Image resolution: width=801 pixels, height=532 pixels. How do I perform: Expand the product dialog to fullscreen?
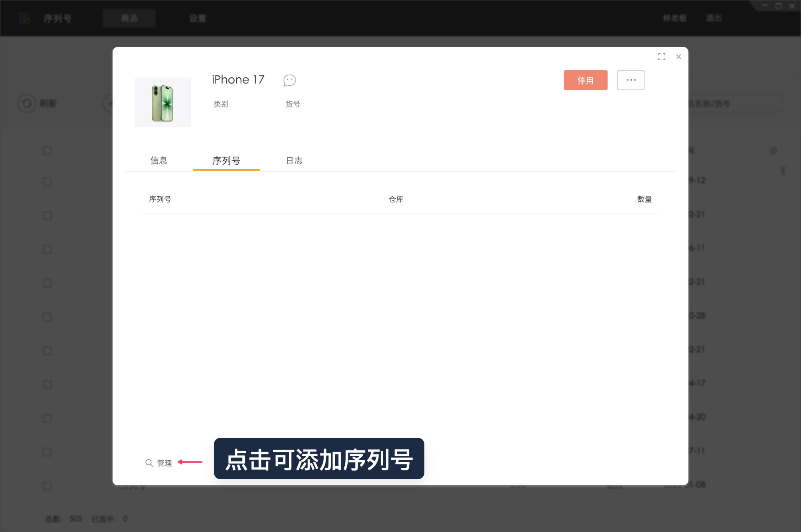pos(662,57)
